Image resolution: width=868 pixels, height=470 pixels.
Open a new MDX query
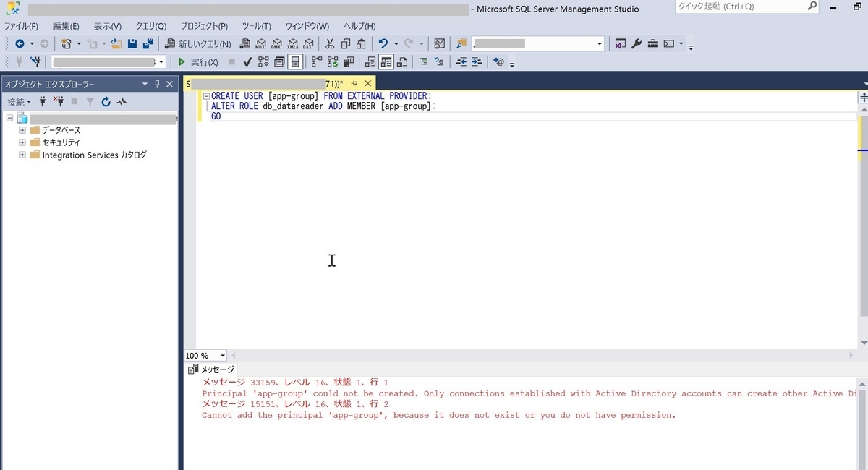click(x=261, y=43)
